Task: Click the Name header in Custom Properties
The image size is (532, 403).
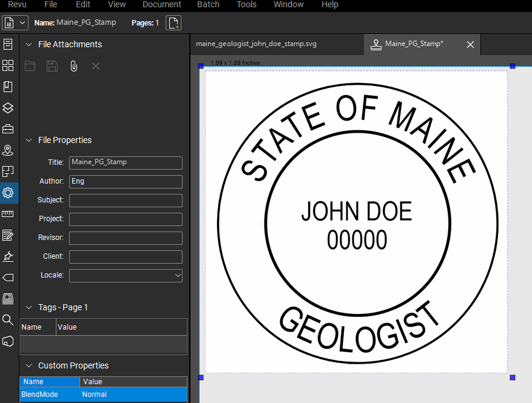Action: point(50,382)
